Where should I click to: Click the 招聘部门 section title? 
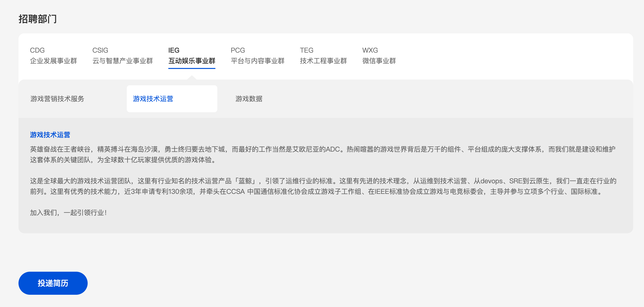pos(38,19)
